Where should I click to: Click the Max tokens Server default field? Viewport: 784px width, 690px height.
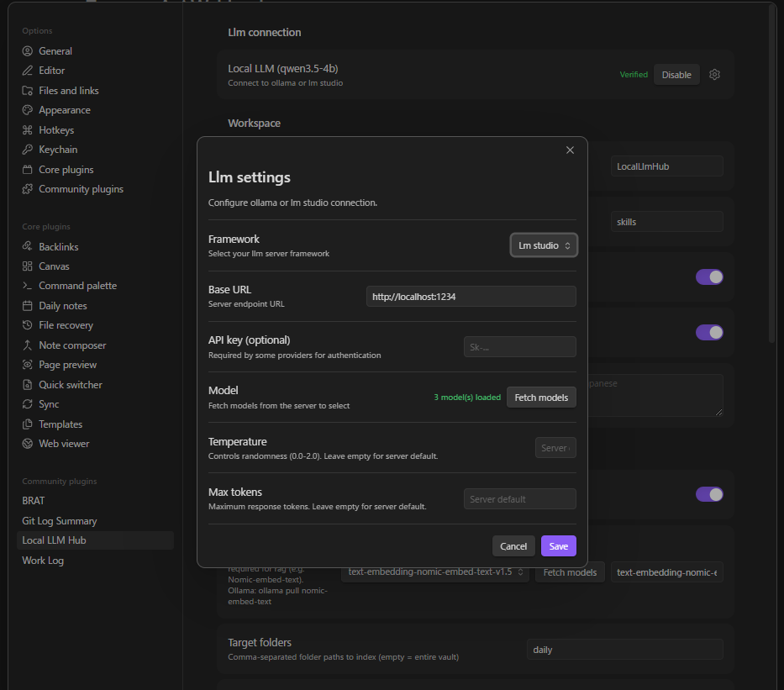520,499
